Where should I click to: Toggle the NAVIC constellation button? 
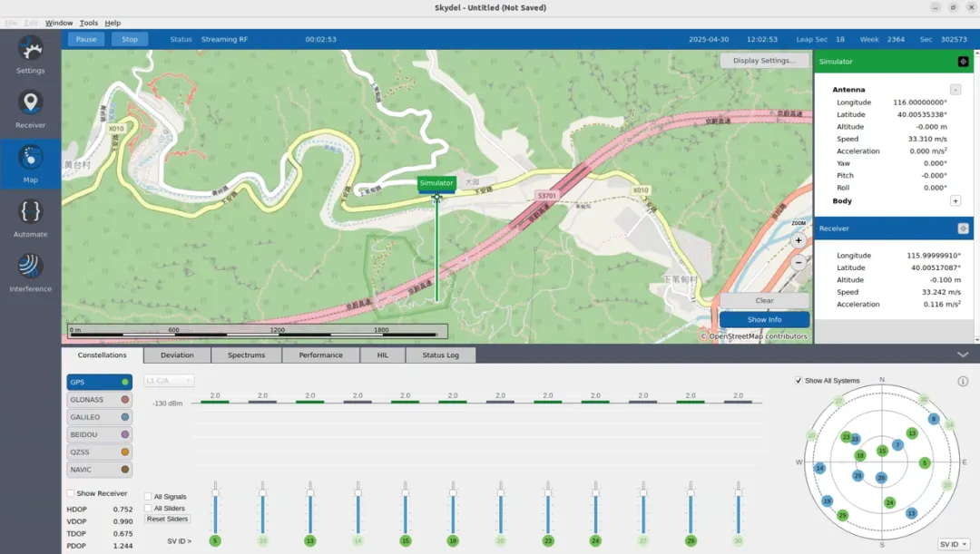100,469
